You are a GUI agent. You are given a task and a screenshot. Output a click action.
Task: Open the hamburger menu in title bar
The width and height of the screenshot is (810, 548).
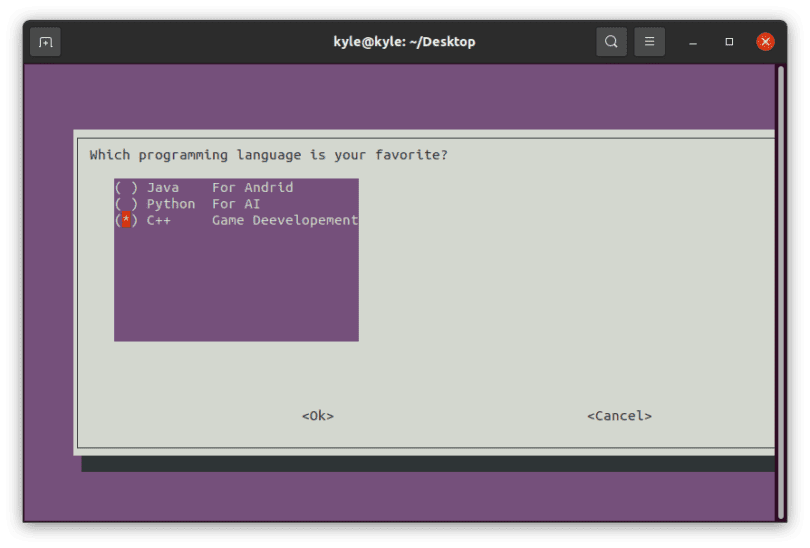649,42
